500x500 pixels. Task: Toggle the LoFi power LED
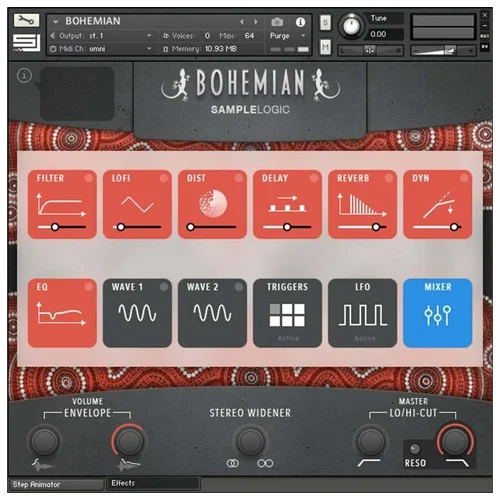click(164, 178)
